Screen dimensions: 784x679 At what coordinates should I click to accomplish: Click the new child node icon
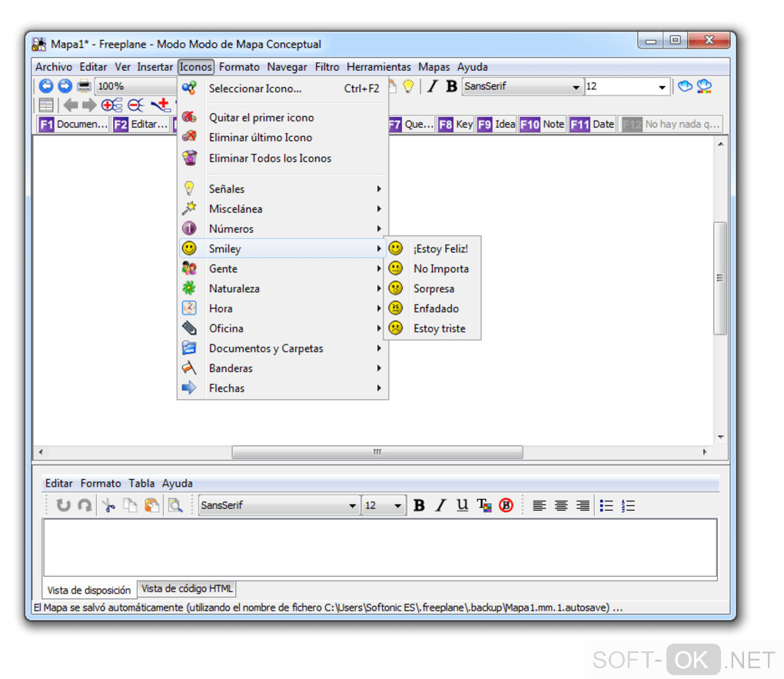(161, 105)
